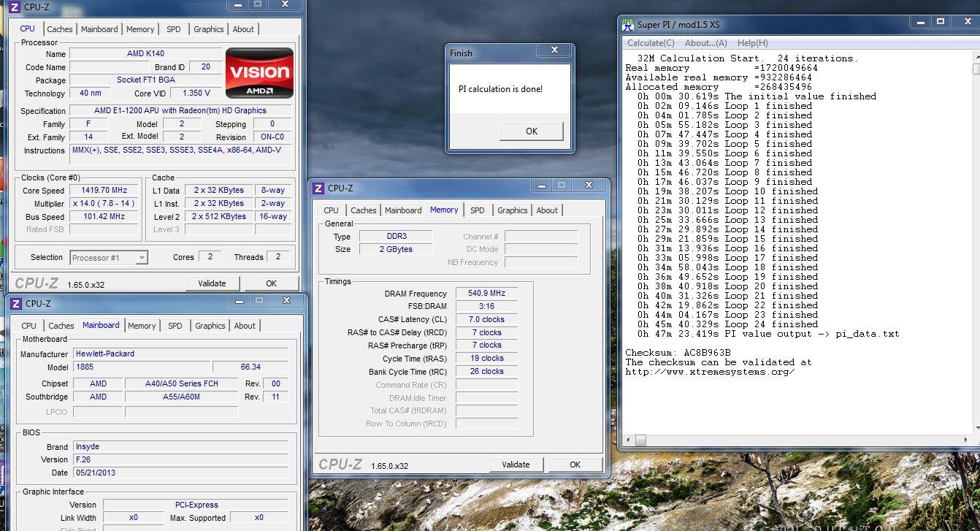Click OK in the Finish dialog
The height and width of the screenshot is (531, 980).
[532, 131]
